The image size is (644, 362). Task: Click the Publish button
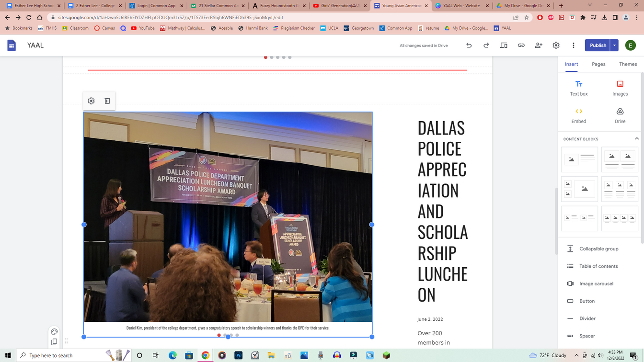[598, 45]
